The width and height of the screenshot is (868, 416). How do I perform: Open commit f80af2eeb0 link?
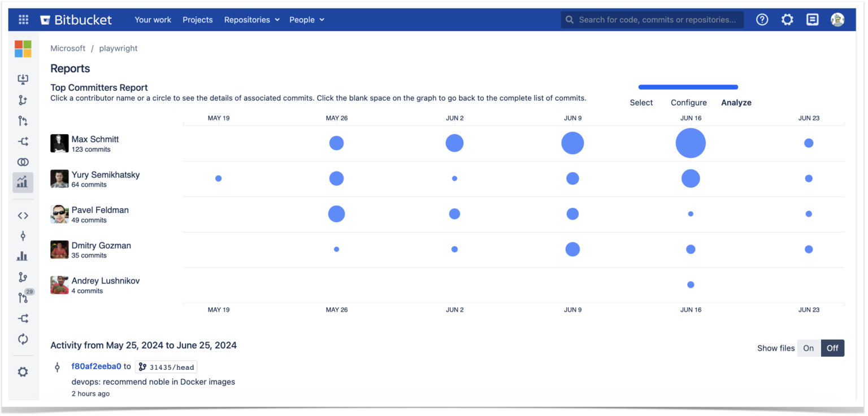(96, 366)
